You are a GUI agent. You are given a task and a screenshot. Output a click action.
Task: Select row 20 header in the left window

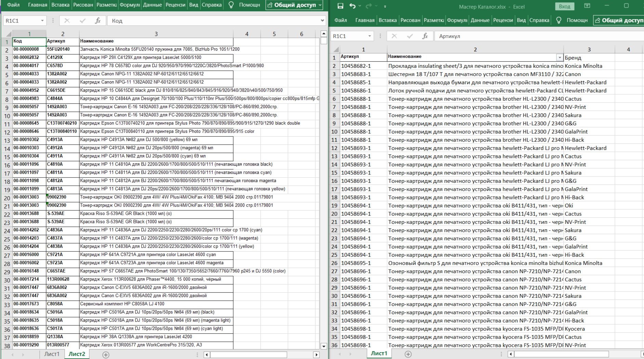[x=6, y=198]
